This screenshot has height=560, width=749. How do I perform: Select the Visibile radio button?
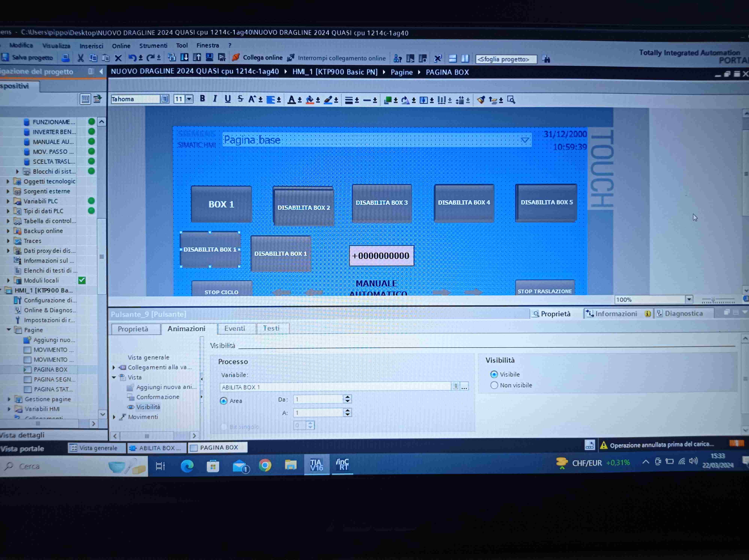tap(494, 374)
